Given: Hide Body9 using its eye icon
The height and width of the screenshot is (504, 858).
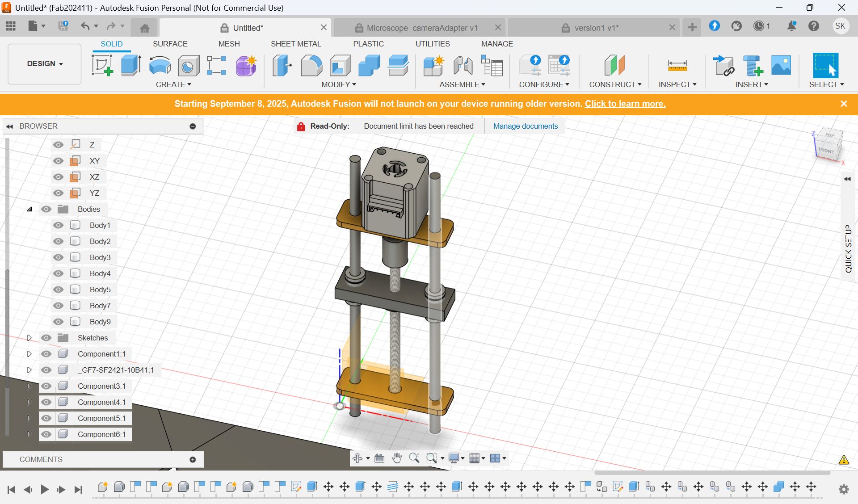Looking at the screenshot, I should (58, 322).
